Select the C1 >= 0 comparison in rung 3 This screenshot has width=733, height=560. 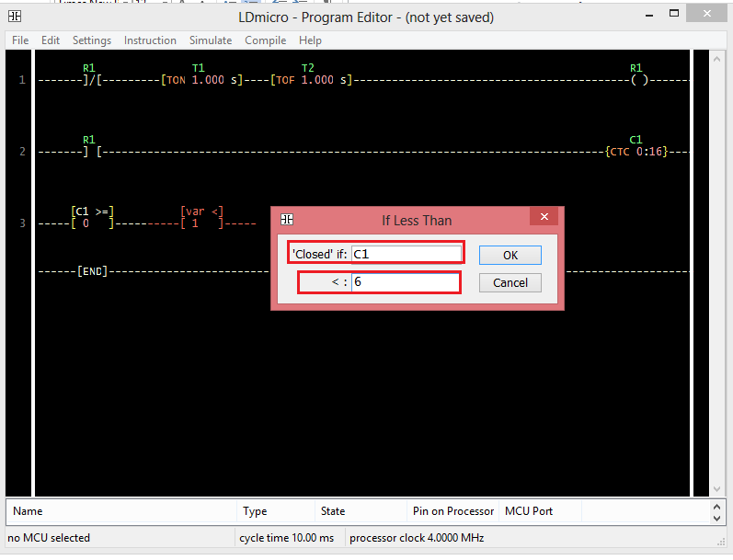tap(92, 218)
